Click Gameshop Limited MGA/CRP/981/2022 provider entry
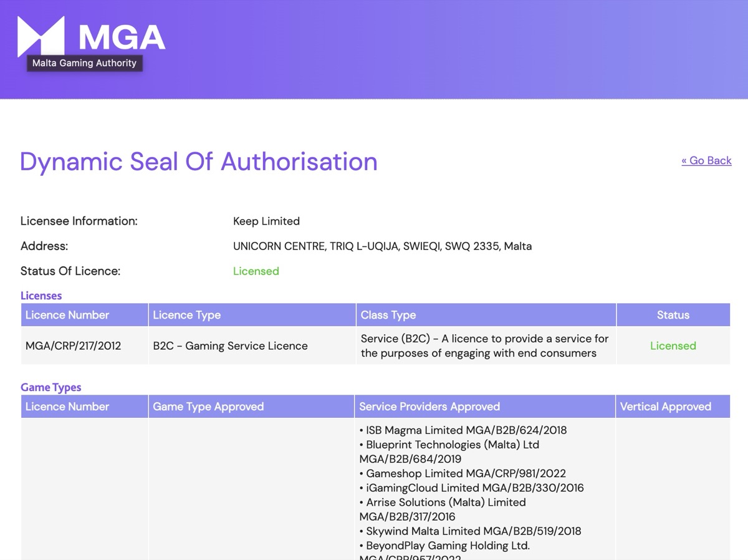Image resolution: width=748 pixels, height=560 pixels. tap(463, 473)
